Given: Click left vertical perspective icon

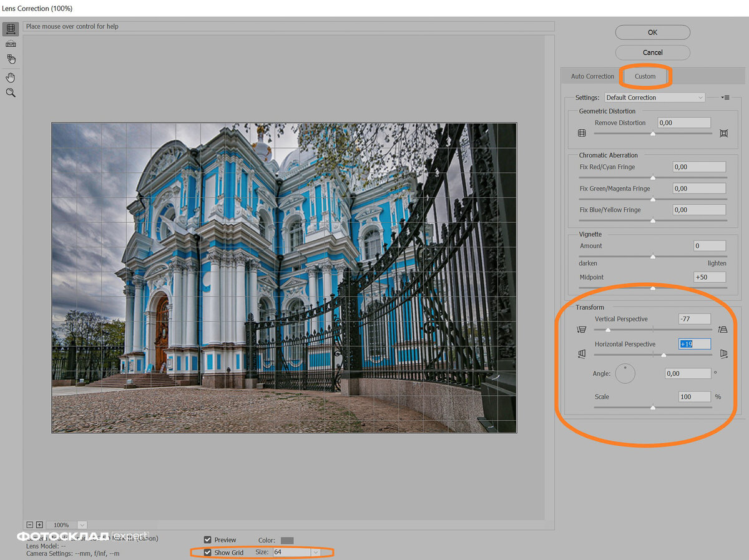Looking at the screenshot, I should [582, 329].
